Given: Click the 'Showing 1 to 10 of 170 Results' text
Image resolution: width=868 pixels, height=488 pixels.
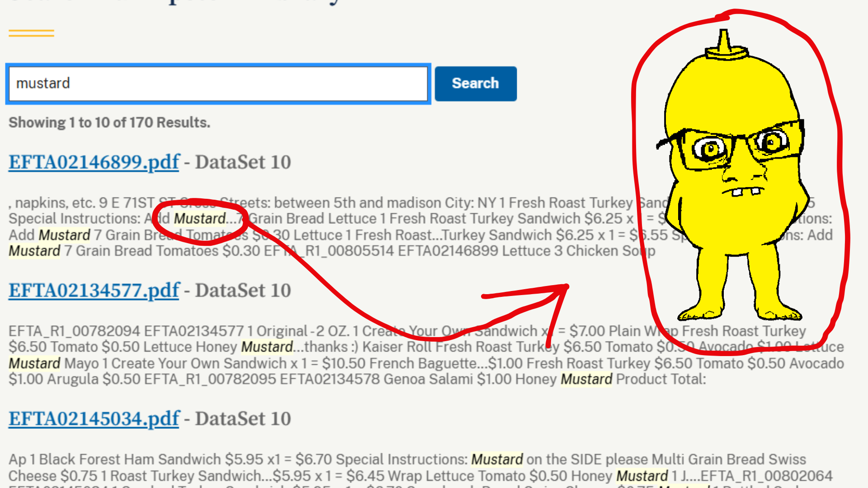Looking at the screenshot, I should click(x=109, y=122).
